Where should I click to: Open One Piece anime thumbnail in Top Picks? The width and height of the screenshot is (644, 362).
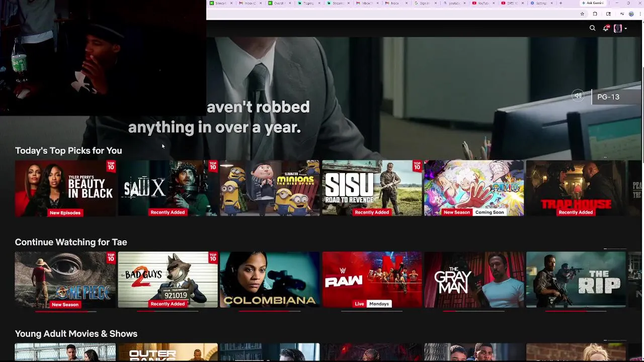[474, 188]
